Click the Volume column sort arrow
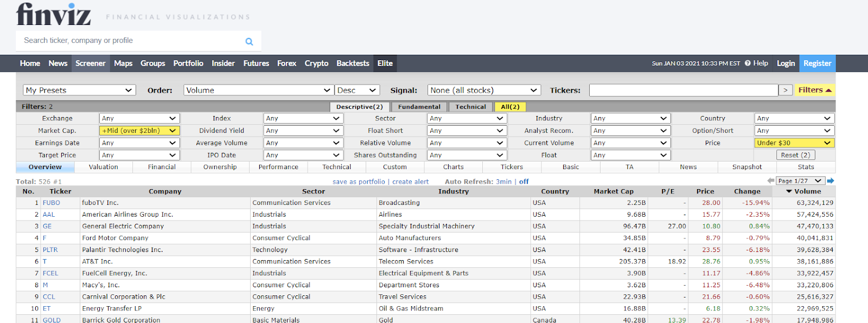 pos(789,191)
